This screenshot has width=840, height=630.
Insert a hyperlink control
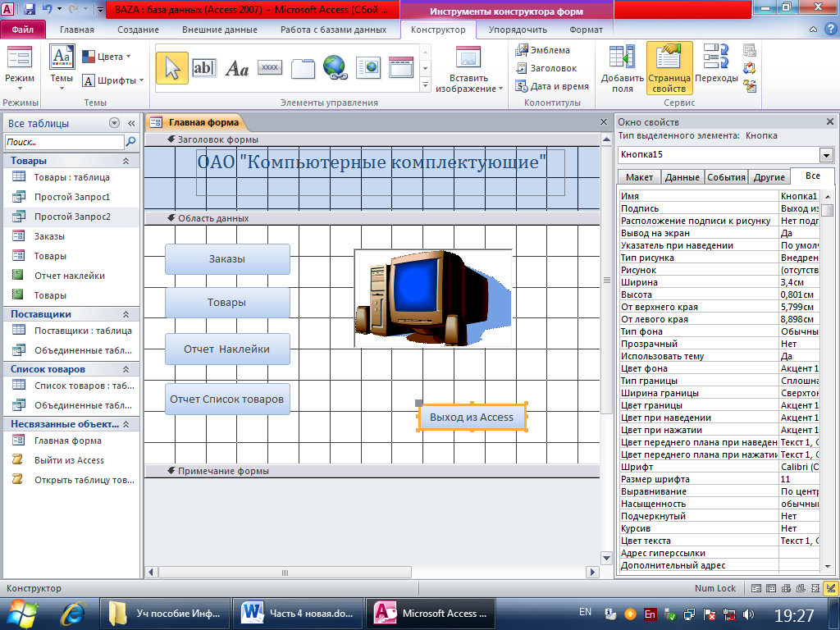pos(336,68)
